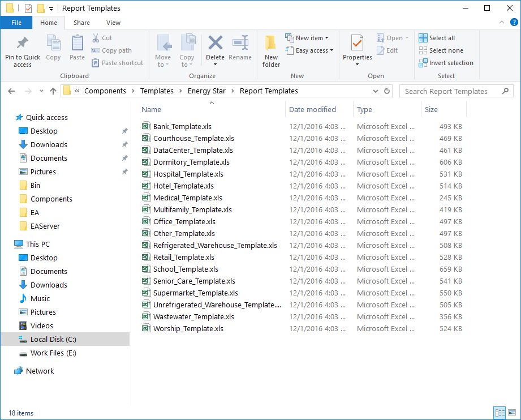Click the Up one level arrow
The image size is (521, 420).
(x=53, y=91)
